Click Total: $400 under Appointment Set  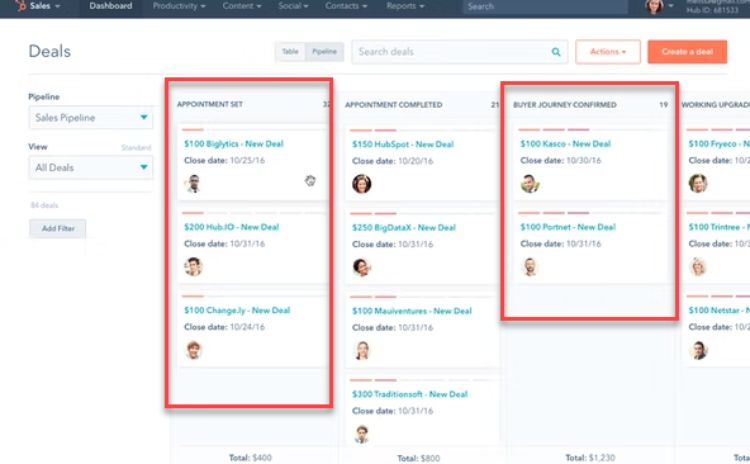click(x=250, y=458)
